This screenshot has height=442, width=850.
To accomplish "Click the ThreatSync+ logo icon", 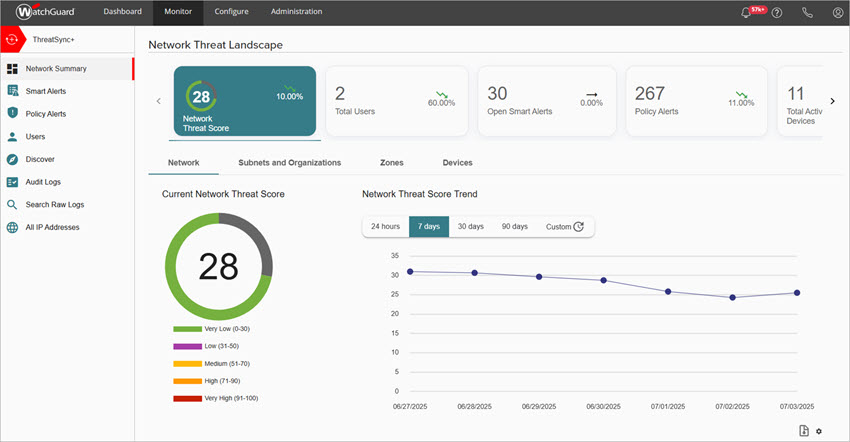I will click(x=13, y=40).
